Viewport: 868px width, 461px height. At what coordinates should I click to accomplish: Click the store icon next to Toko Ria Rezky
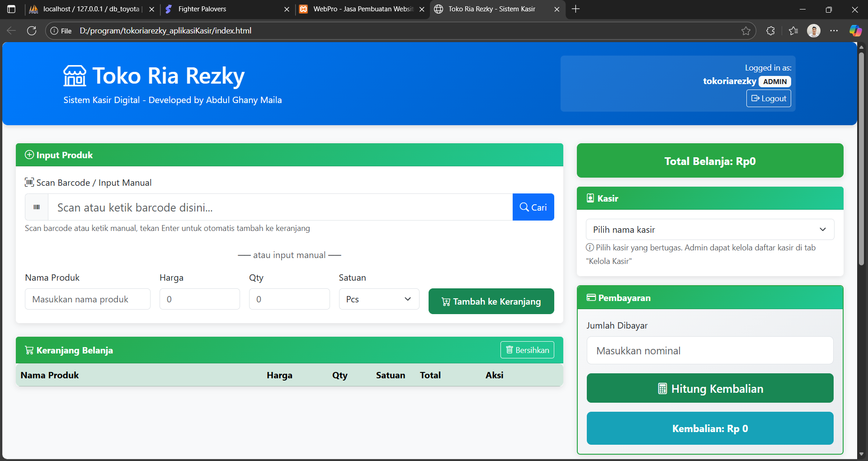[x=75, y=76]
